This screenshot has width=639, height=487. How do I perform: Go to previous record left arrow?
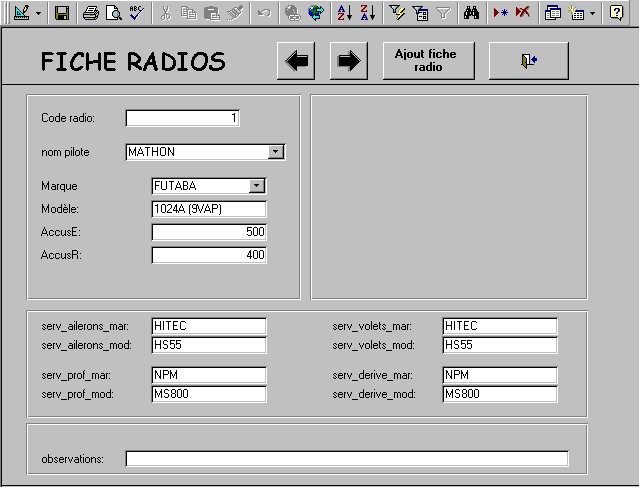[x=296, y=61]
